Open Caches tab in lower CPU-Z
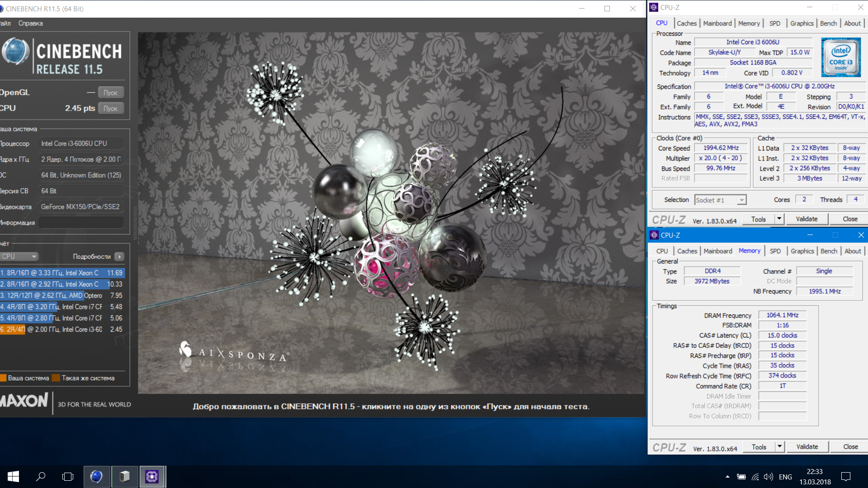868x488 pixels. point(687,251)
